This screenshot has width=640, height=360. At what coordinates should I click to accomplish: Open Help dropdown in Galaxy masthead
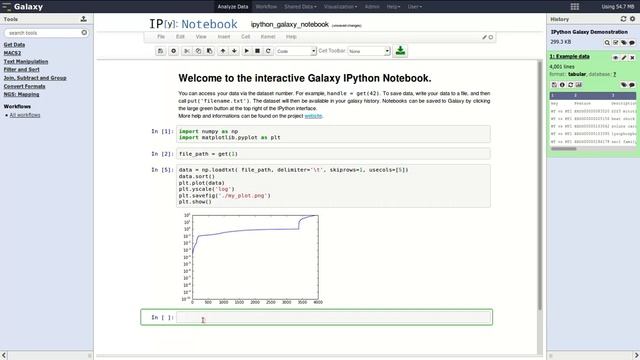tap(393, 7)
